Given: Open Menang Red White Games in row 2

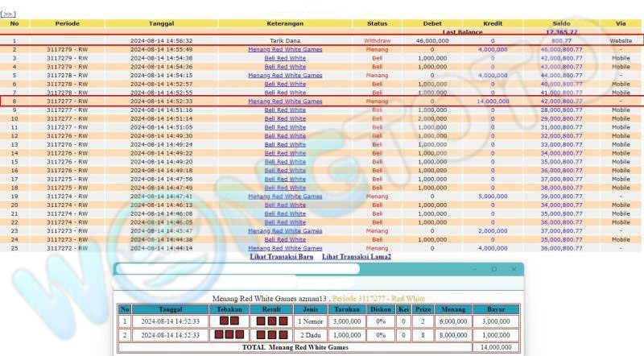Looking at the screenshot, I should 285,49.
